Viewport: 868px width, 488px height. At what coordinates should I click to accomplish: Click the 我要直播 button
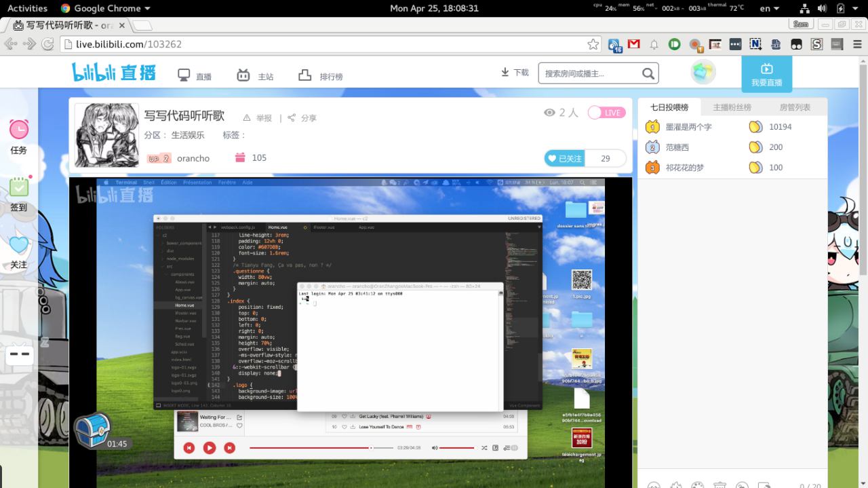click(x=766, y=74)
